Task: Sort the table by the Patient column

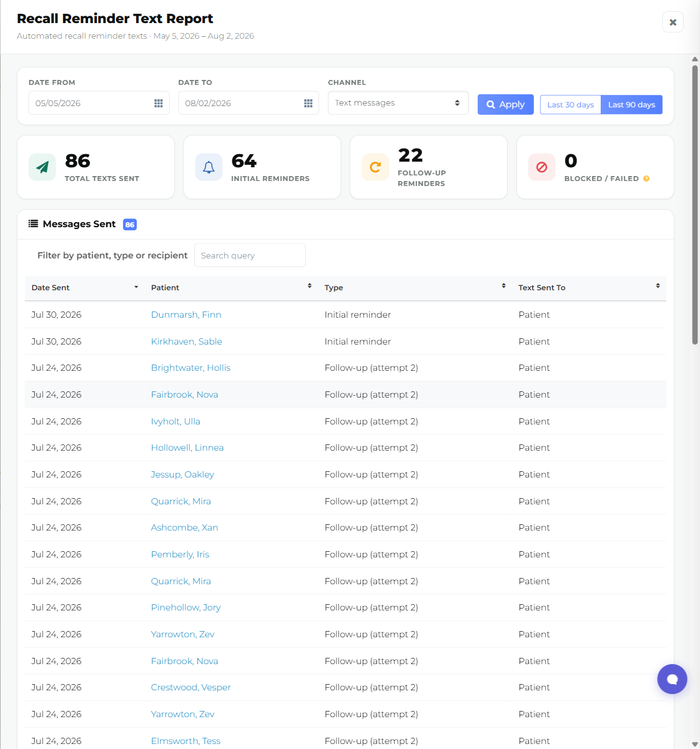Action: point(231,288)
